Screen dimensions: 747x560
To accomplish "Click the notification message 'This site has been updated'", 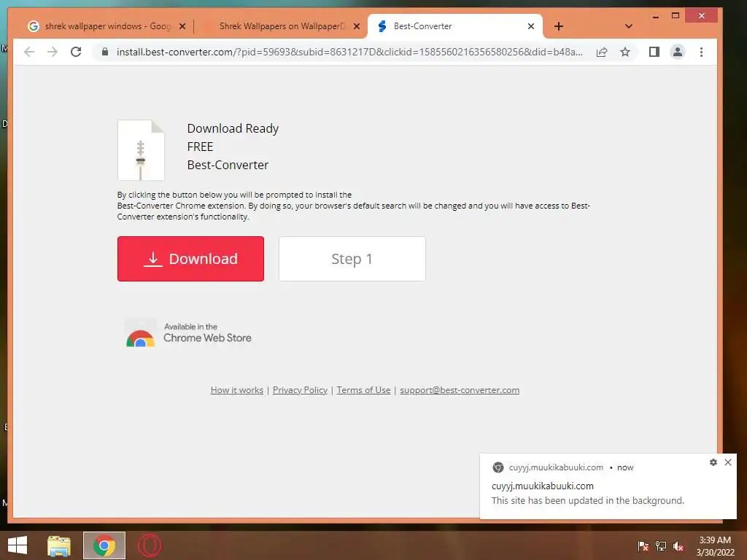I will (x=588, y=500).
